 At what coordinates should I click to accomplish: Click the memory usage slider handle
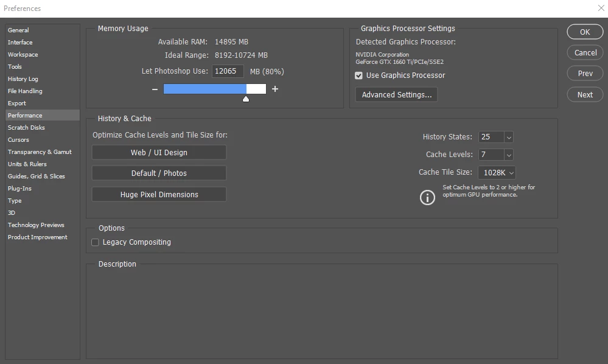(246, 99)
